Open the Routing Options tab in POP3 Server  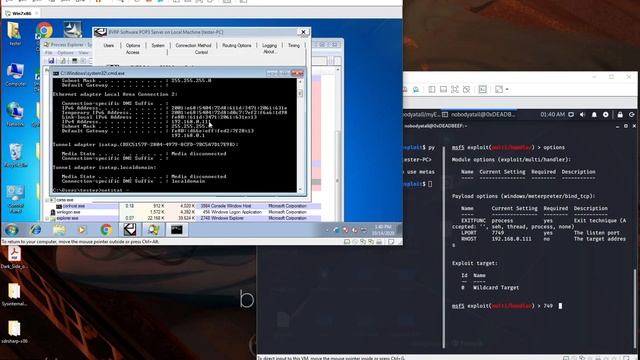coord(237,46)
